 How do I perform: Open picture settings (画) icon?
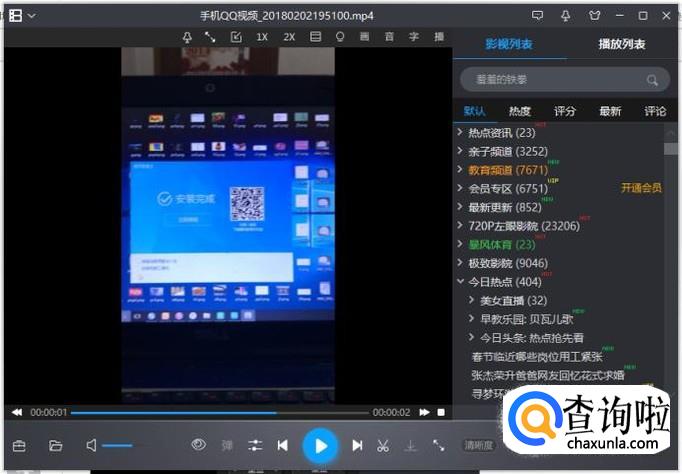[x=364, y=37]
